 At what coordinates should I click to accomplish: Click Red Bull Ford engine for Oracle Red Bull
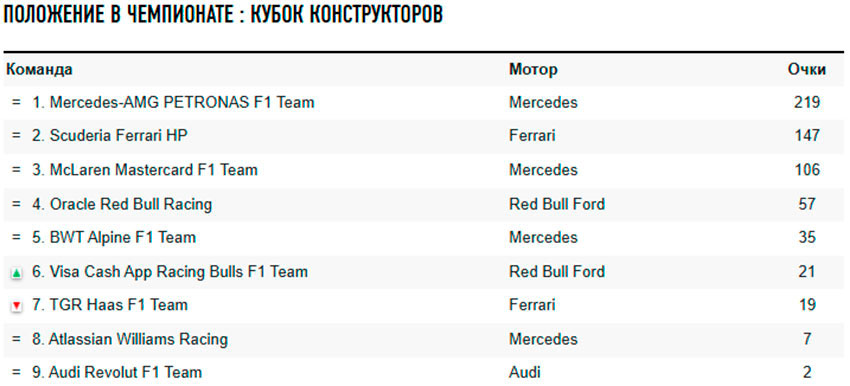[x=557, y=204]
